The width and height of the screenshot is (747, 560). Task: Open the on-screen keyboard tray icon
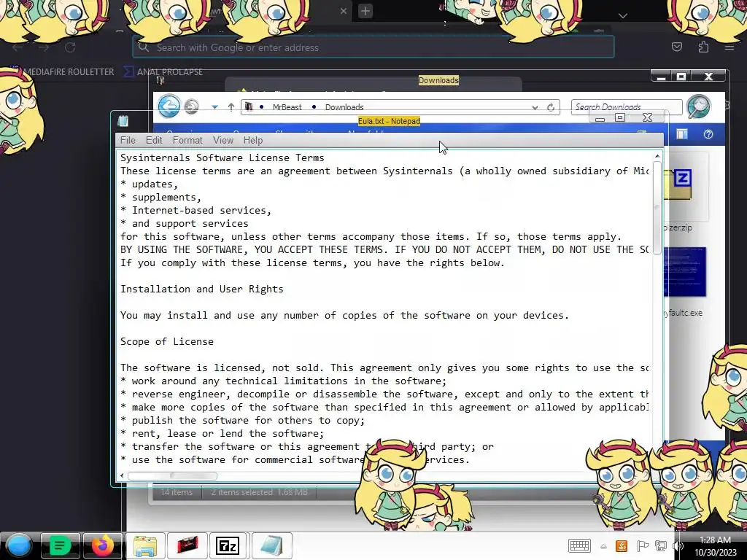click(x=579, y=545)
